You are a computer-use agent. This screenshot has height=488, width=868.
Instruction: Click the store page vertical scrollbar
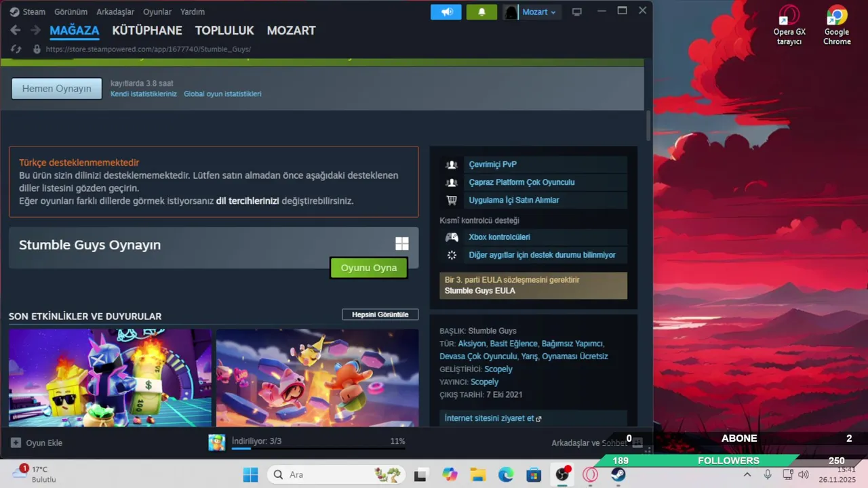tap(648, 125)
